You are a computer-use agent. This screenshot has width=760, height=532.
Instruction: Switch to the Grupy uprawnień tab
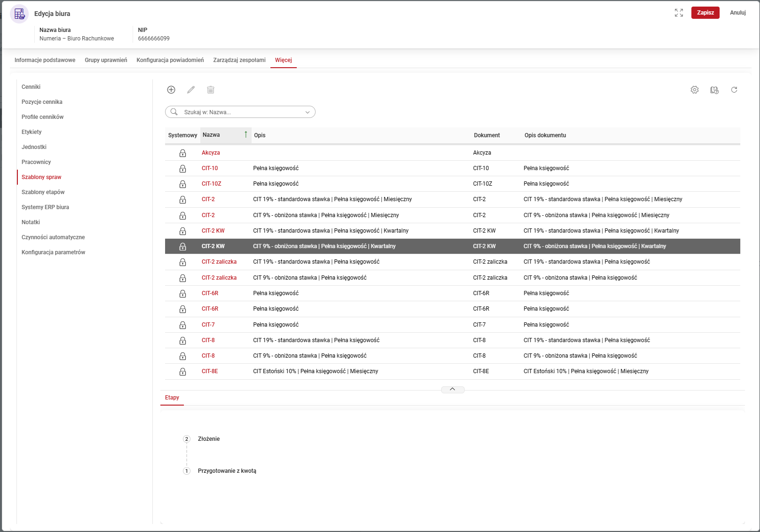point(106,60)
